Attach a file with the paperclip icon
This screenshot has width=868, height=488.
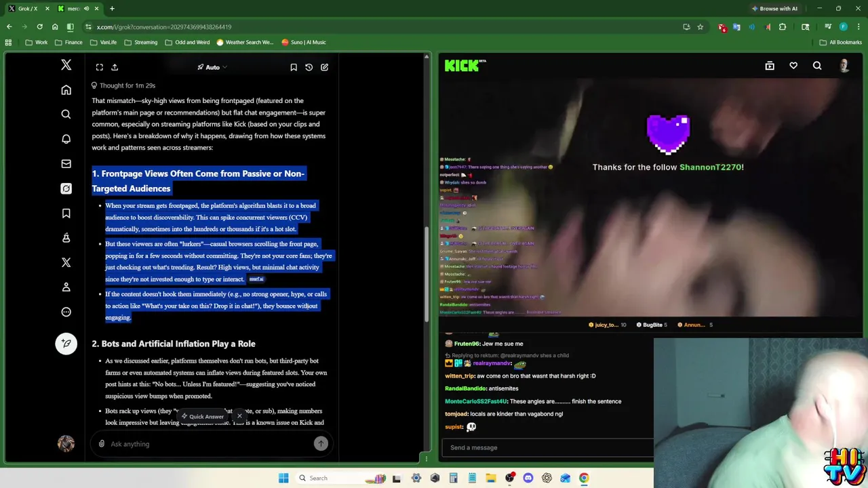click(101, 444)
